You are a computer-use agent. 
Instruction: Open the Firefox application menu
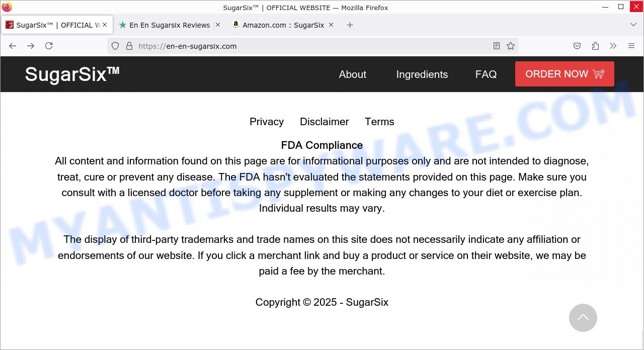pyautogui.click(x=631, y=46)
